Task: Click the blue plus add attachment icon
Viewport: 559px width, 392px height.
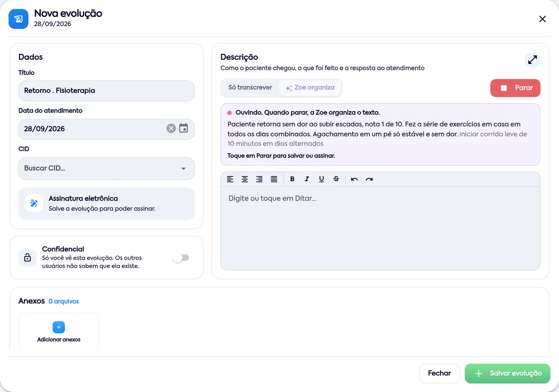Action: click(59, 327)
